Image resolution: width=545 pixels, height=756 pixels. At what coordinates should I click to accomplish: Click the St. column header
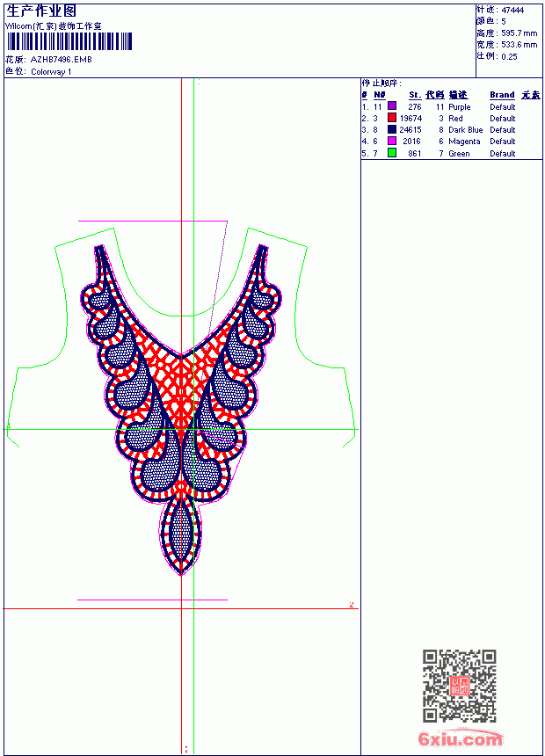click(x=415, y=95)
